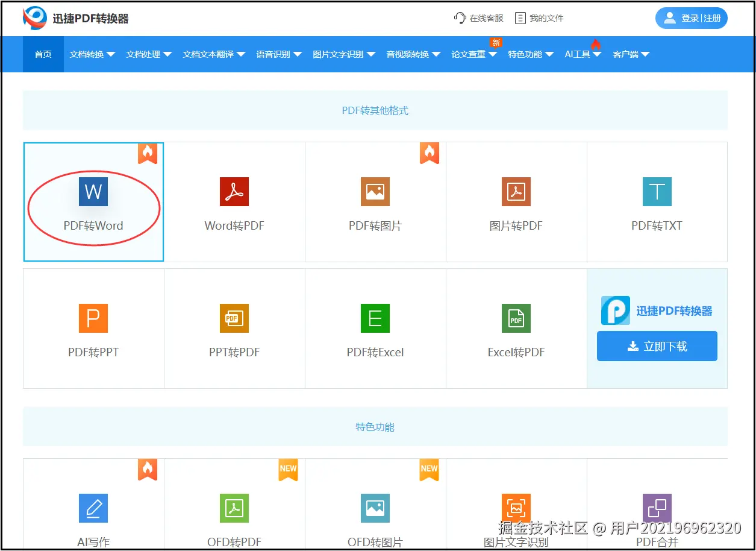Click the PDF转Excel text label
This screenshot has height=551, width=756.
click(x=375, y=353)
